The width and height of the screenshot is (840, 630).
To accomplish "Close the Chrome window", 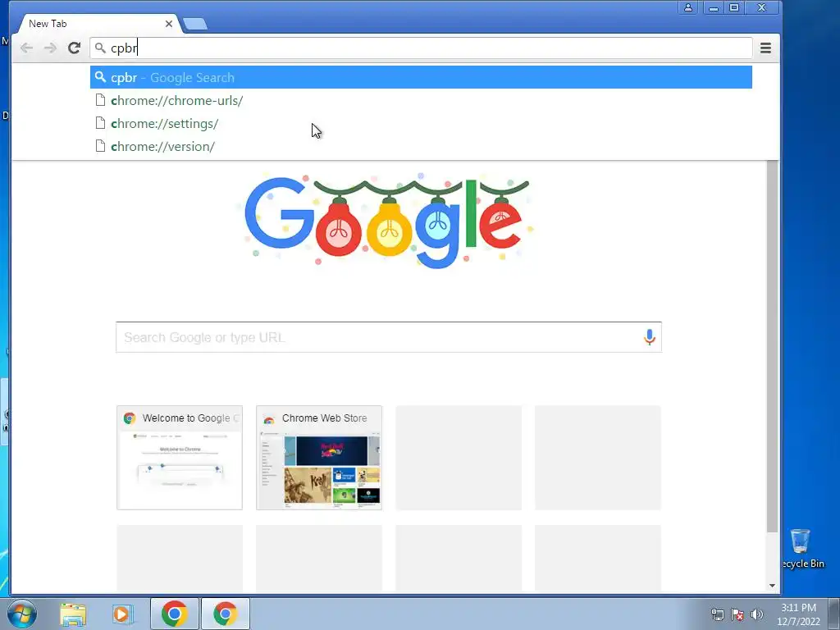I will click(x=762, y=7).
